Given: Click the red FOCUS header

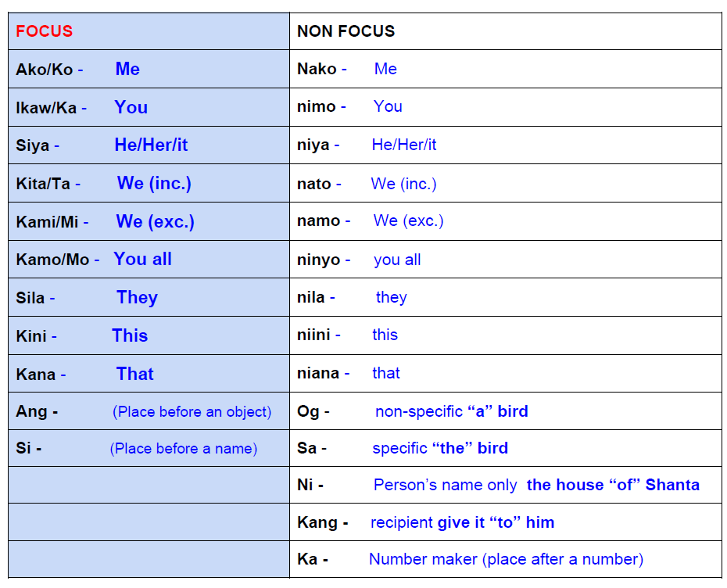Looking at the screenshot, I should 44,31.
